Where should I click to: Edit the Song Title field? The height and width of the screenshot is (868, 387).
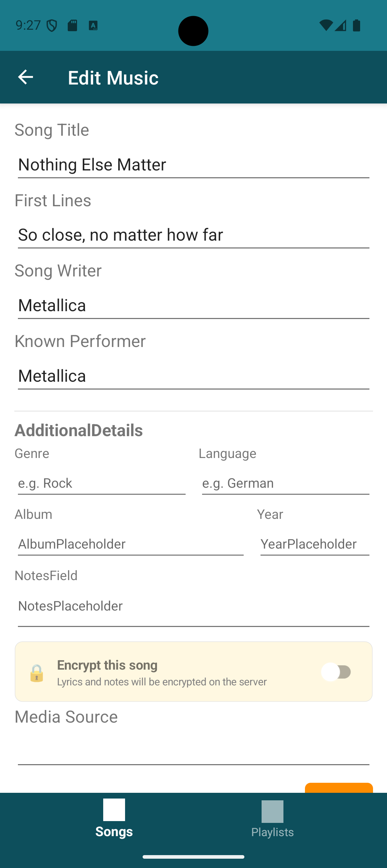tap(193, 165)
